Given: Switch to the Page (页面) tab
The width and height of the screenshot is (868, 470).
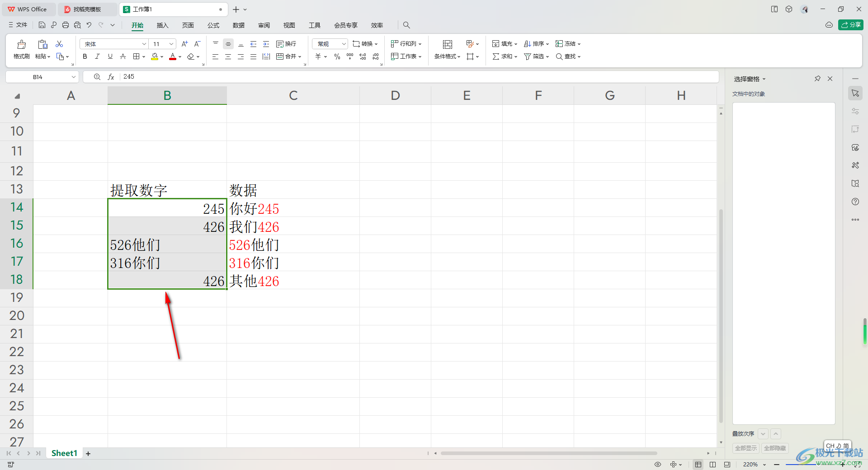Looking at the screenshot, I should (188, 25).
